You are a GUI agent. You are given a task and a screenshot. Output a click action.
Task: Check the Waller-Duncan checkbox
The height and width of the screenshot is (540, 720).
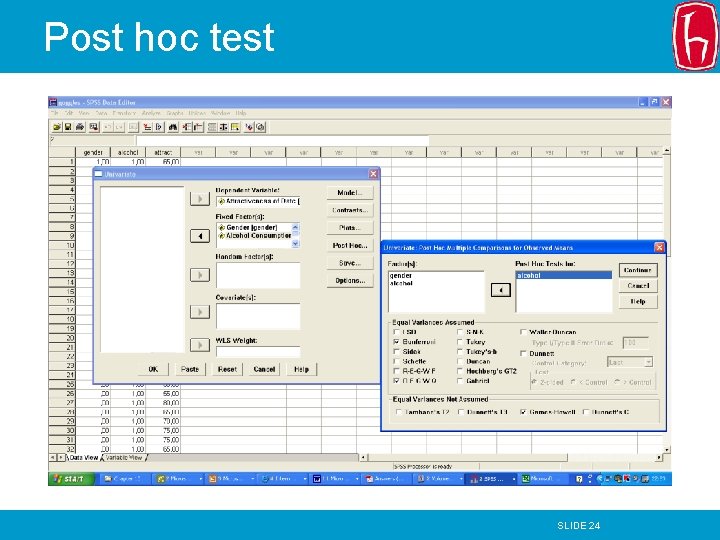click(523, 332)
